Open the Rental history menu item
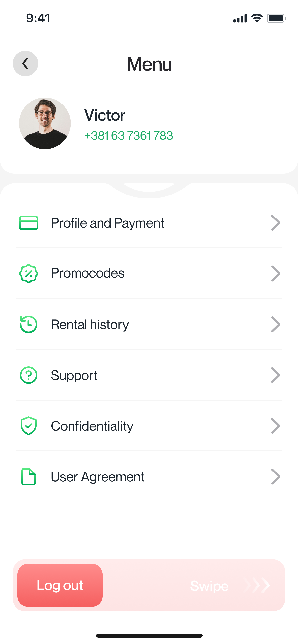298x644 pixels. point(90,325)
